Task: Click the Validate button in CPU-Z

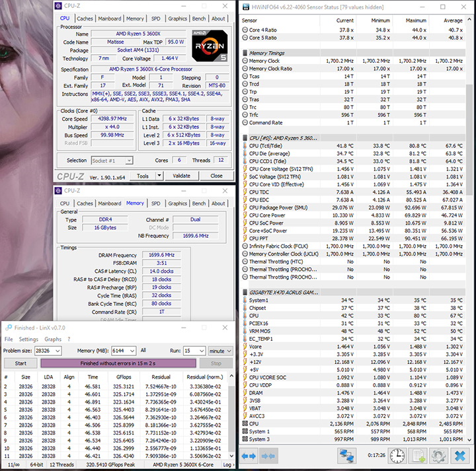Action: 181,176
